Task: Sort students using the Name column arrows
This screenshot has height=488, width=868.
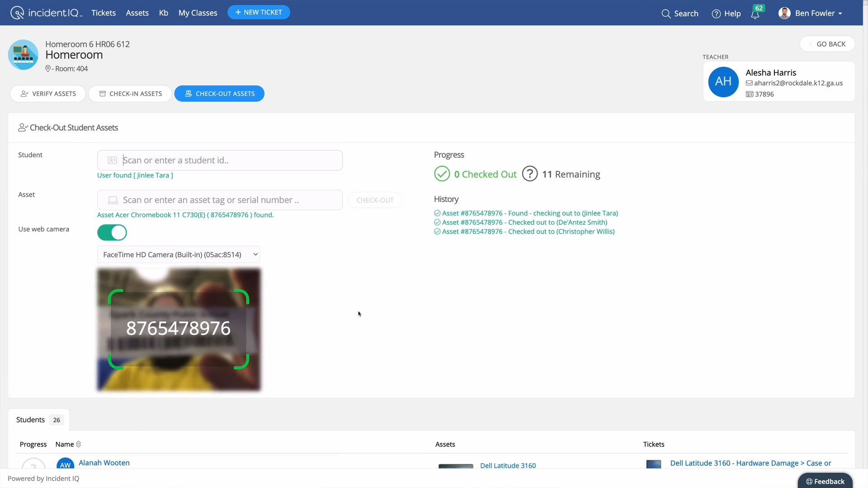Action: tap(78, 444)
